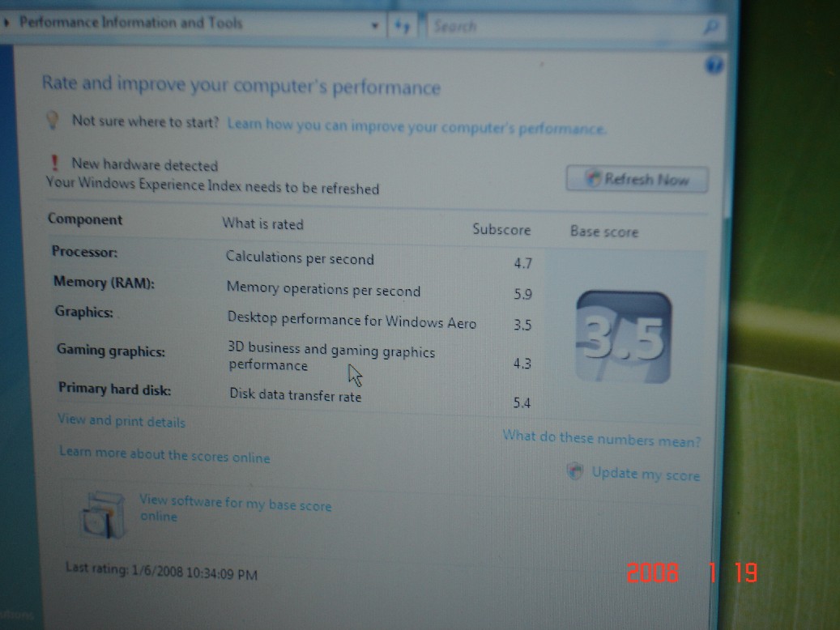Click the New hardware detected message
Screen dimensions: 840x630
tap(145, 164)
